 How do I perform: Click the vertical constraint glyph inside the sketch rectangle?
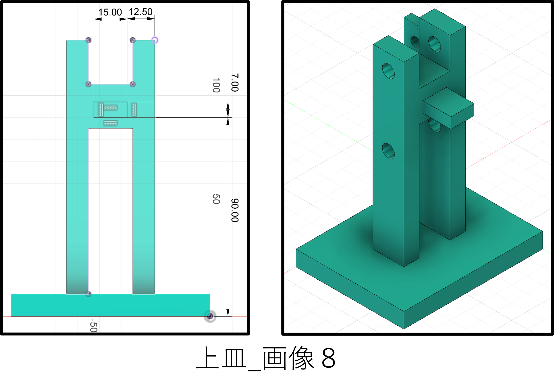point(100,110)
